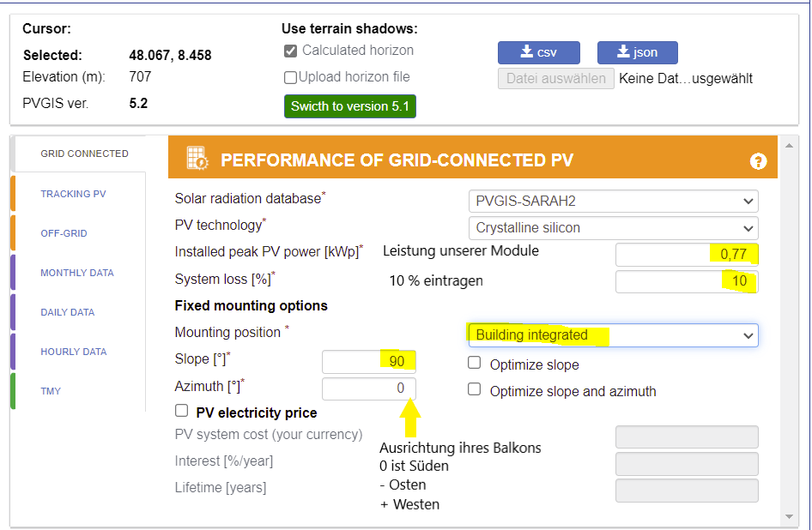Click the Azimuth input field

pyautogui.click(x=369, y=388)
